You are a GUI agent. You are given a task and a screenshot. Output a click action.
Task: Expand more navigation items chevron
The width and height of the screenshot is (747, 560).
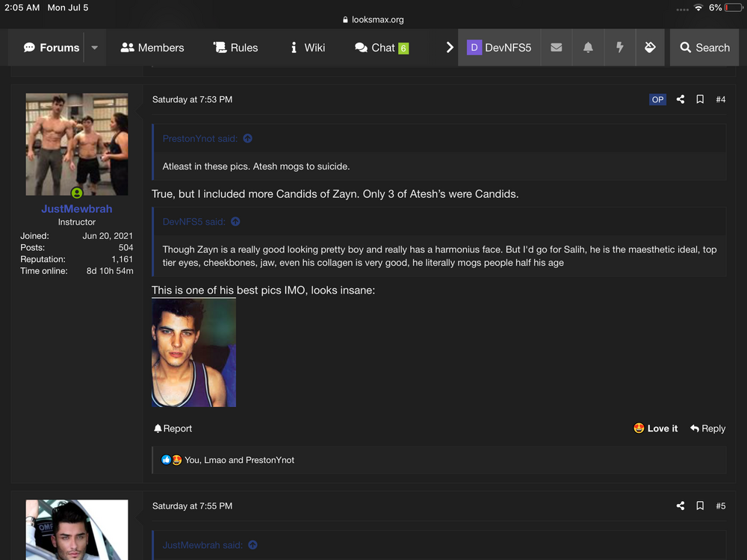click(450, 48)
